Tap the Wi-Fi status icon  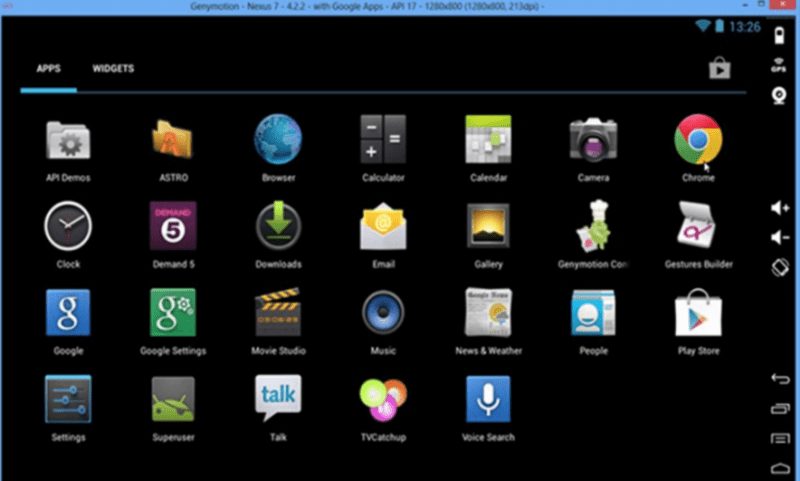703,26
